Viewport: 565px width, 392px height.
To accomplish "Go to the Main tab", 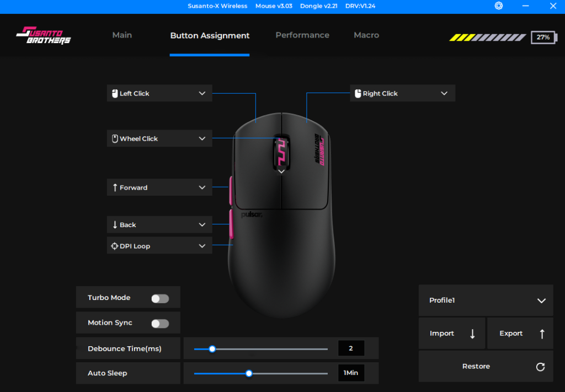I will click(x=122, y=35).
